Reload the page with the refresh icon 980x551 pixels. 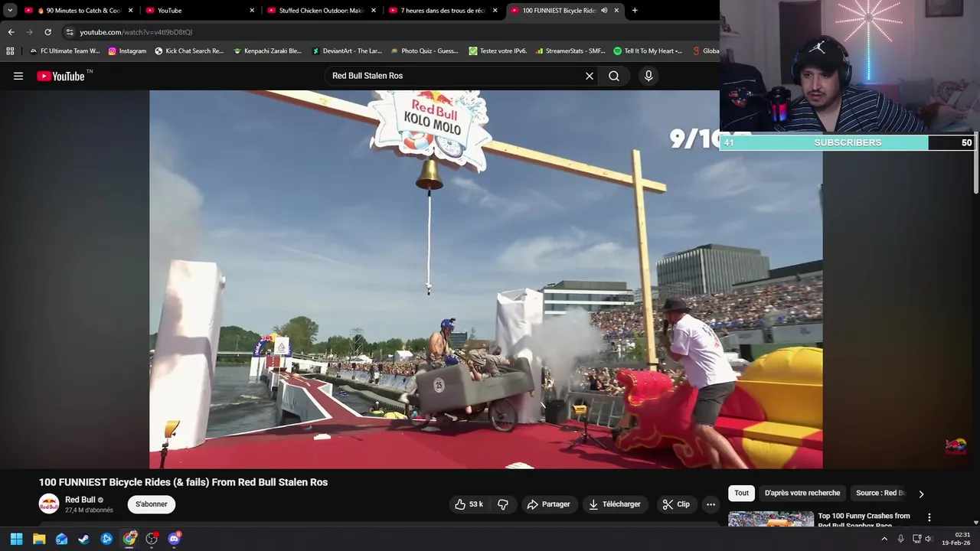(47, 32)
